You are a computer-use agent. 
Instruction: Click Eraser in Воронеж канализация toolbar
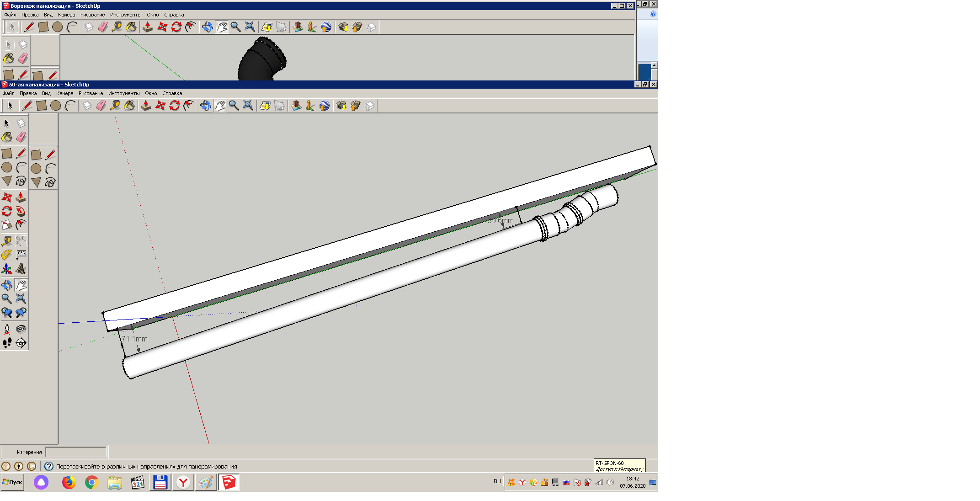pyautogui.click(x=103, y=27)
